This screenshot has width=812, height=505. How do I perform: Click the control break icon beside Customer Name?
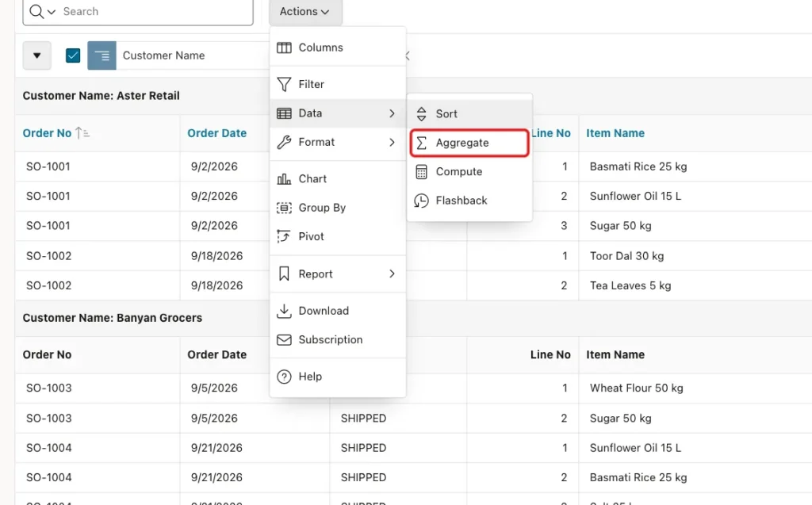pyautogui.click(x=101, y=55)
